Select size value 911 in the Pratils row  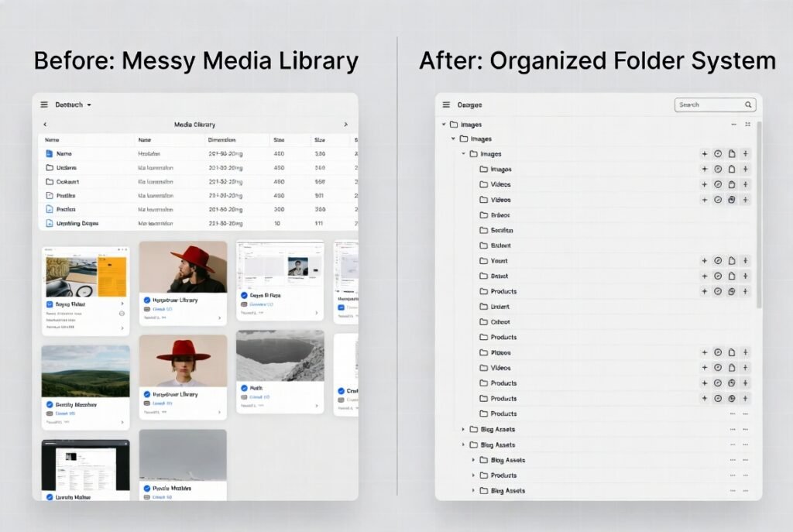click(x=320, y=195)
